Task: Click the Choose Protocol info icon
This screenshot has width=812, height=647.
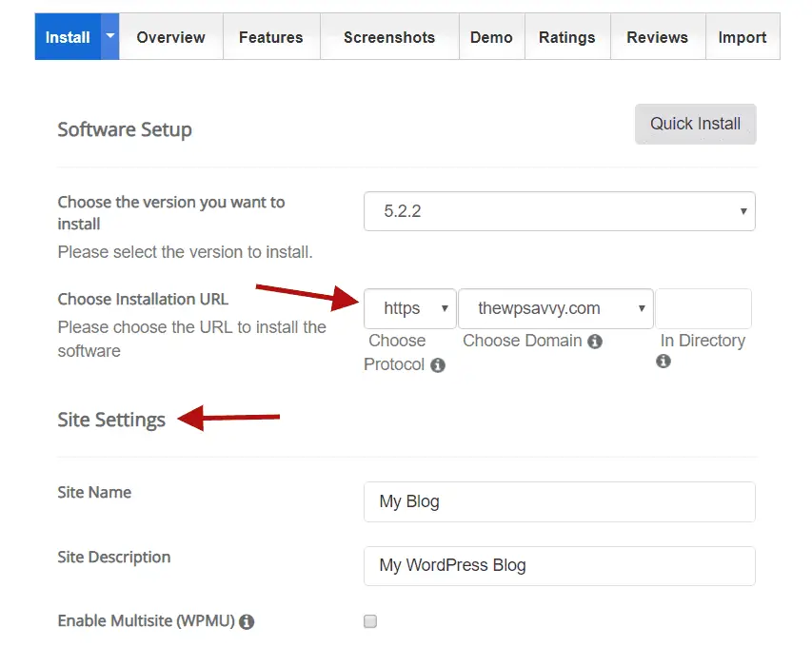Action: (438, 365)
